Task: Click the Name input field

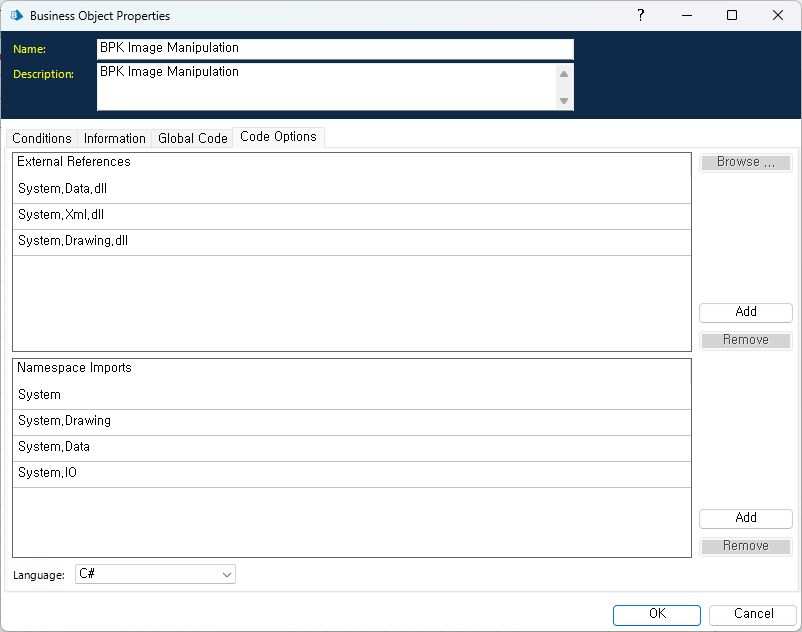Action: click(x=335, y=49)
